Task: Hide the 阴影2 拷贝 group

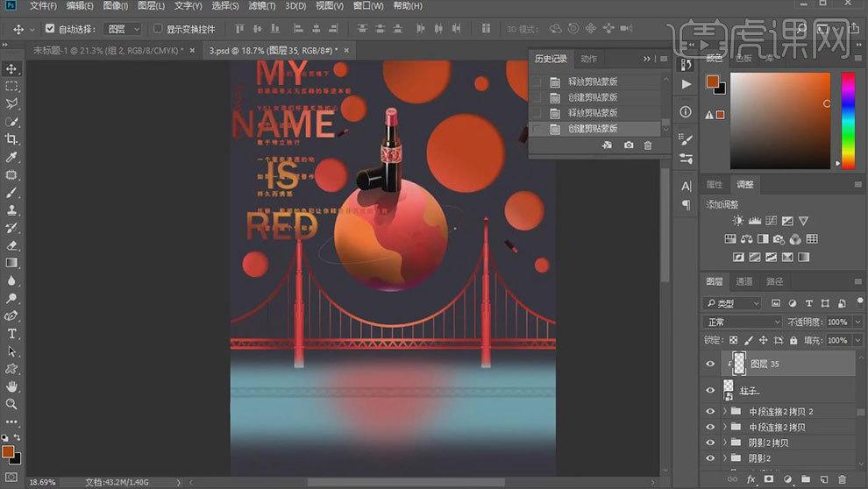Action: coord(710,443)
